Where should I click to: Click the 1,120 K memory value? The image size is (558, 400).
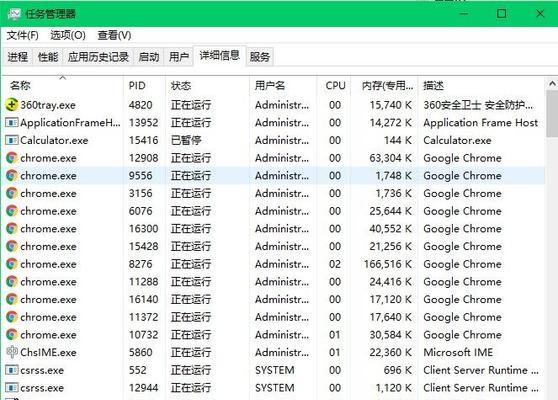tap(394, 388)
